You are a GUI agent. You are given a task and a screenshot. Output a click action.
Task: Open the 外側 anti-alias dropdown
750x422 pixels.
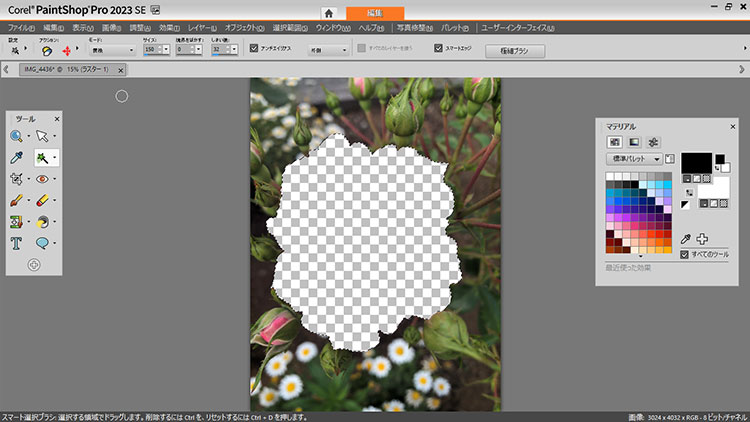click(x=328, y=48)
